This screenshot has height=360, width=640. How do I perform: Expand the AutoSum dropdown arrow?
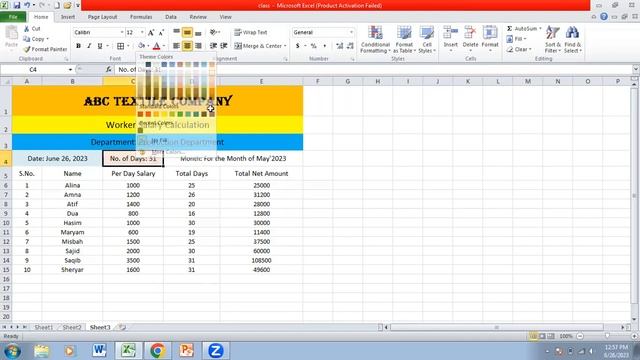[540, 29]
